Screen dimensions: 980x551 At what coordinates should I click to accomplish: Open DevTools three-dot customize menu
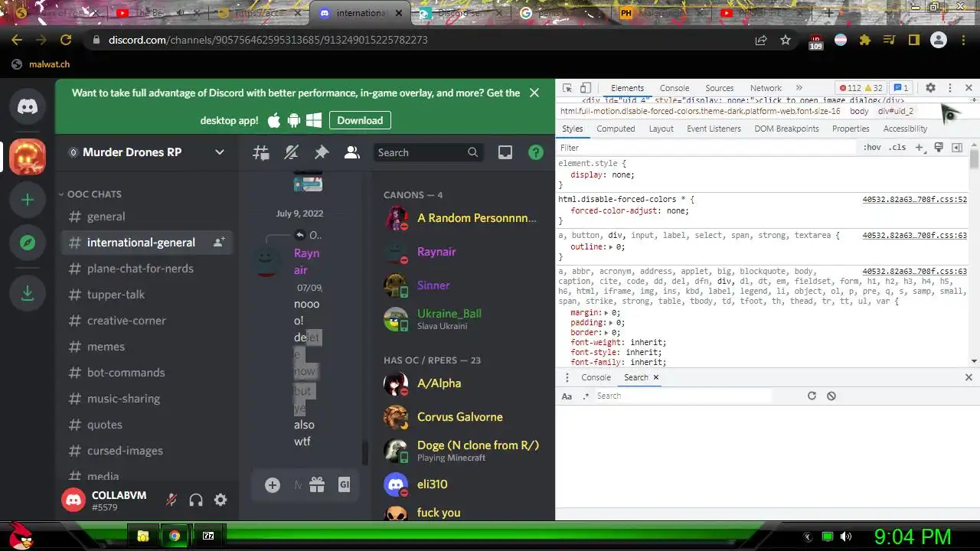click(x=950, y=88)
